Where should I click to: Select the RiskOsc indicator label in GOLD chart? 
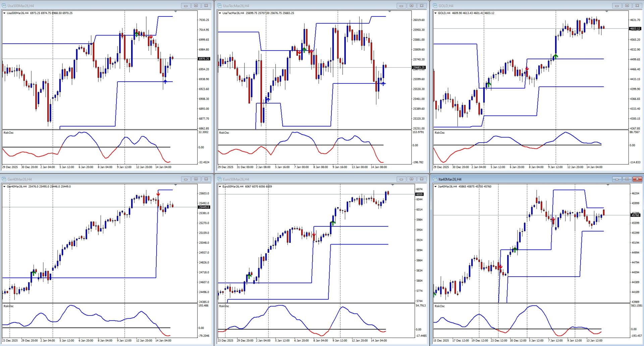(439, 133)
